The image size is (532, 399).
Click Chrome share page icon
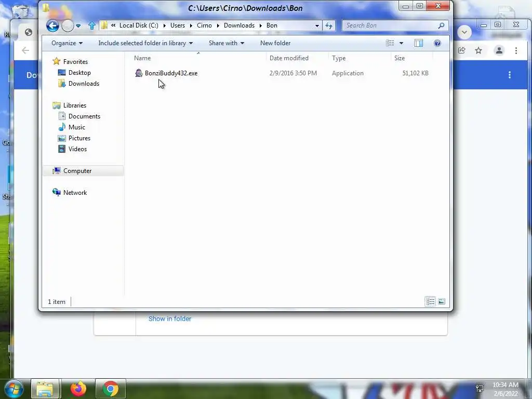pyautogui.click(x=461, y=50)
